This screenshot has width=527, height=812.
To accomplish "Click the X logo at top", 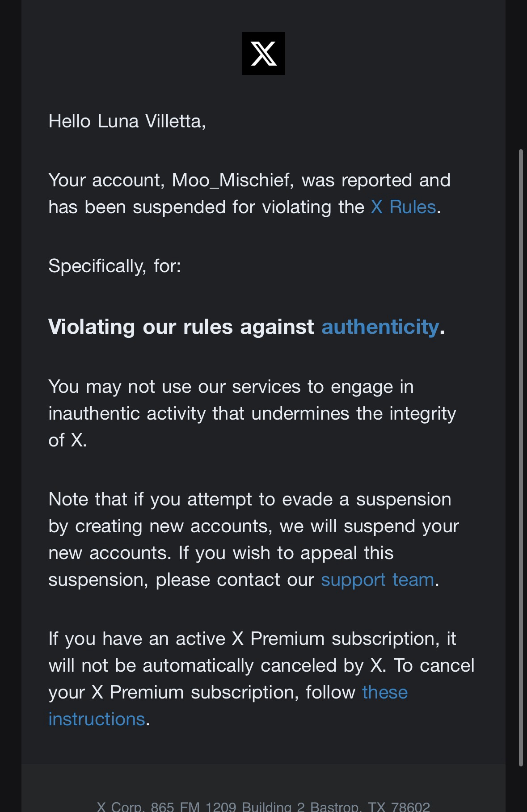I will point(263,54).
